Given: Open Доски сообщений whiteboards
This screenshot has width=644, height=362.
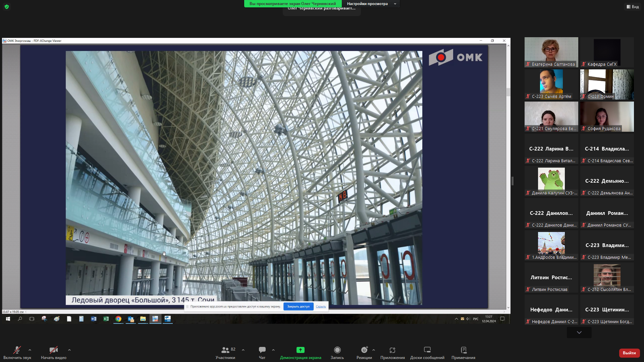Looking at the screenshot, I should pyautogui.click(x=427, y=353).
